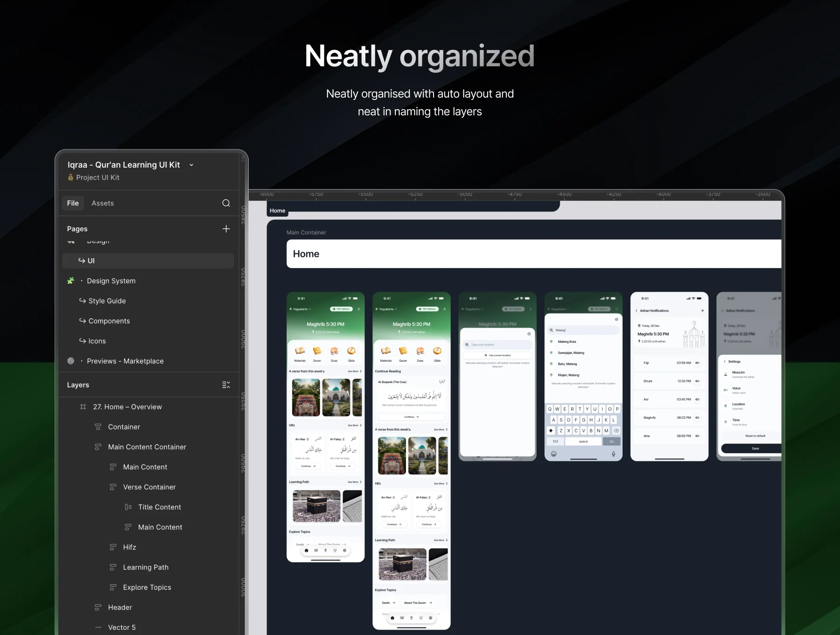The height and width of the screenshot is (635, 840).
Task: Select the Explore Topics layer
Action: coord(148,587)
